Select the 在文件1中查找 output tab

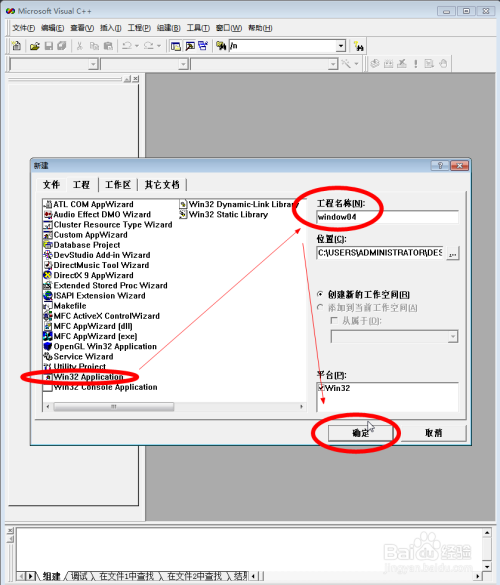coord(127,576)
